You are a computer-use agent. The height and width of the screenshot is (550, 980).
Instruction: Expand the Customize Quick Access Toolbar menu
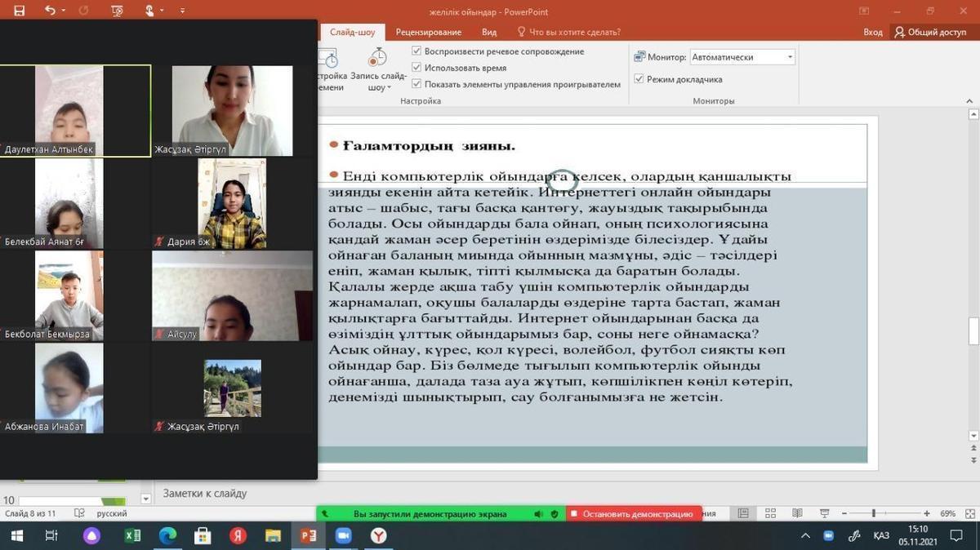tap(182, 11)
